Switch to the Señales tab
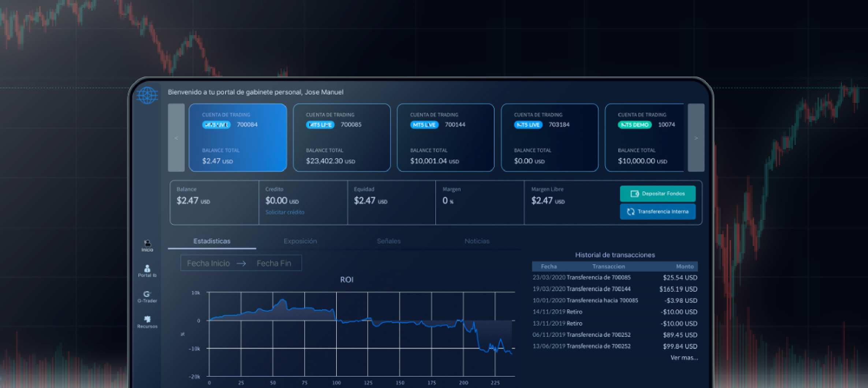Image resolution: width=868 pixels, height=388 pixels. pyautogui.click(x=389, y=241)
